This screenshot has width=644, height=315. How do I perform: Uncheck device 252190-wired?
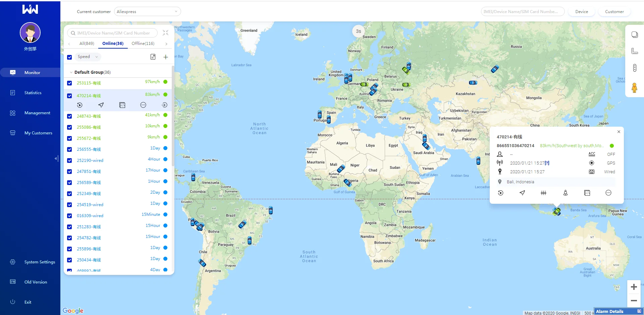point(69,161)
